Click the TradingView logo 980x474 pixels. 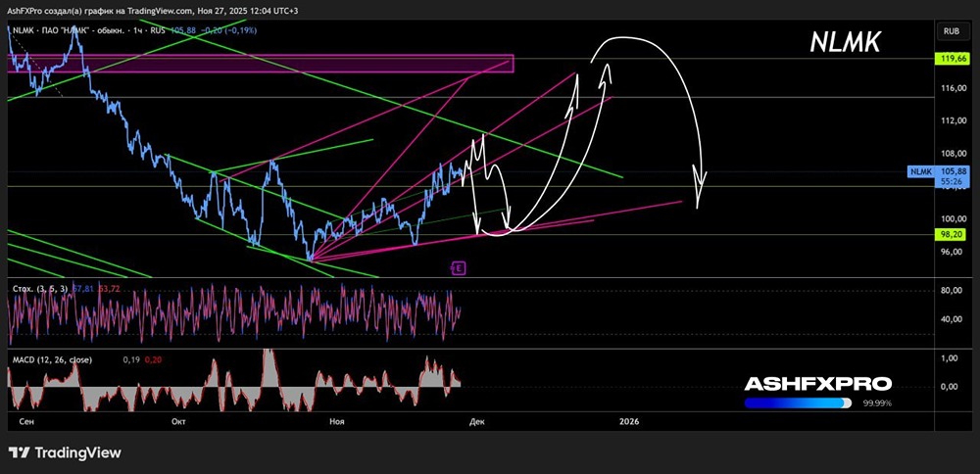65,452
